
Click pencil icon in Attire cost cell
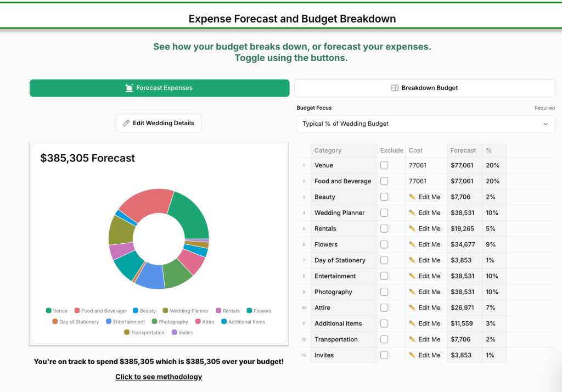(412, 308)
